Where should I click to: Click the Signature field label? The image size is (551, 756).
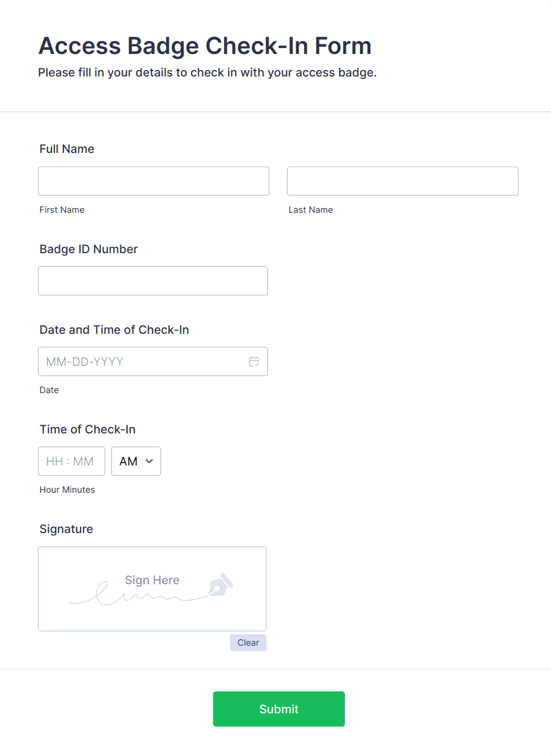66,529
